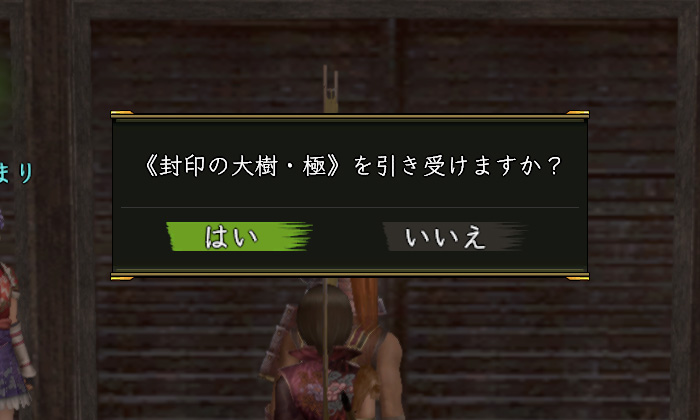This screenshot has width=700, height=420.
Task: Click the dark wooden pillar on the left
Action: pyautogui.click(x=51, y=210)
